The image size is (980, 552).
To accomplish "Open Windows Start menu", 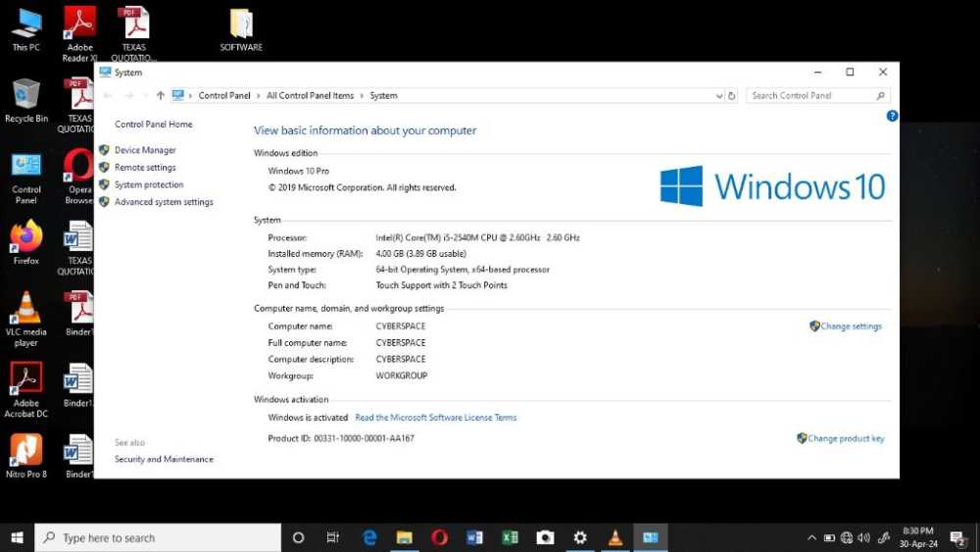I will pos(17,537).
